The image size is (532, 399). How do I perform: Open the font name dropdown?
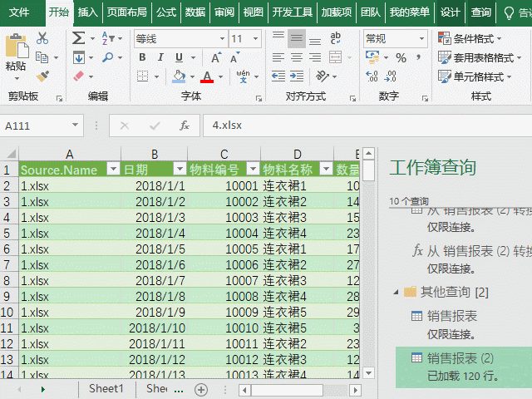point(222,39)
